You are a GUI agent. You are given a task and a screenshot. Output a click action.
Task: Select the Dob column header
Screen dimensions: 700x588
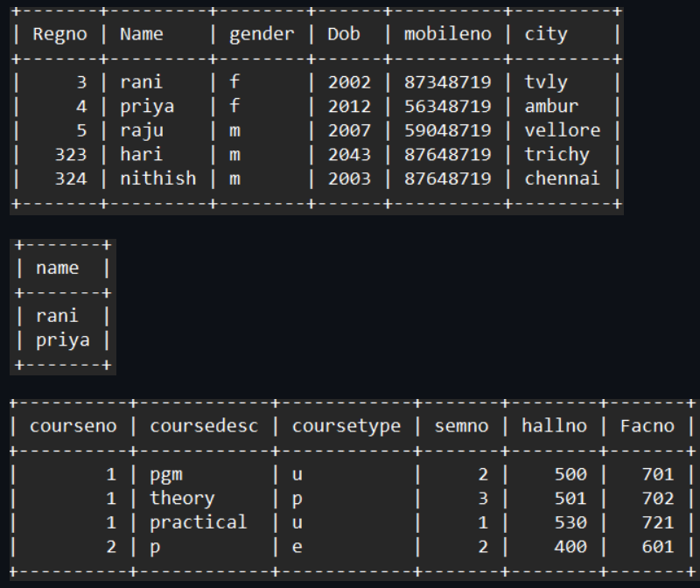pos(345,33)
